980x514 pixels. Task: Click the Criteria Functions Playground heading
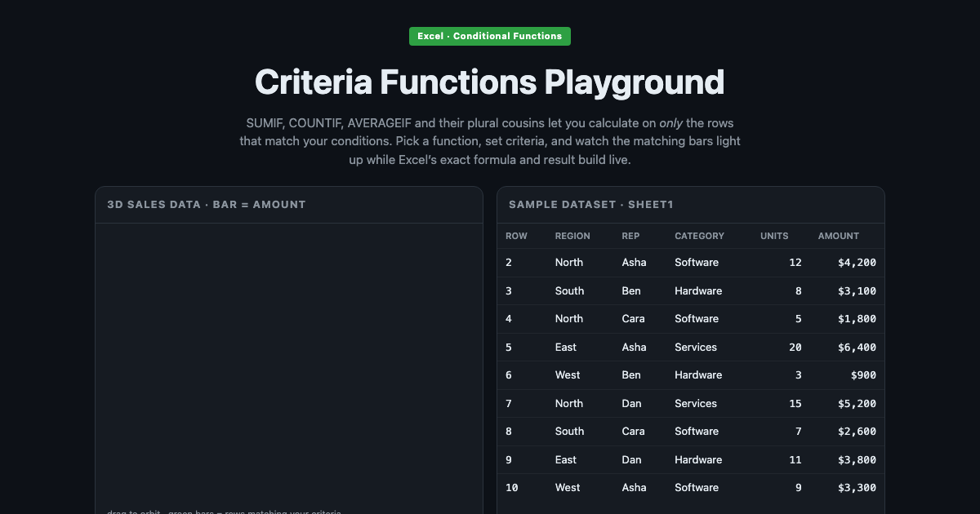490,82
